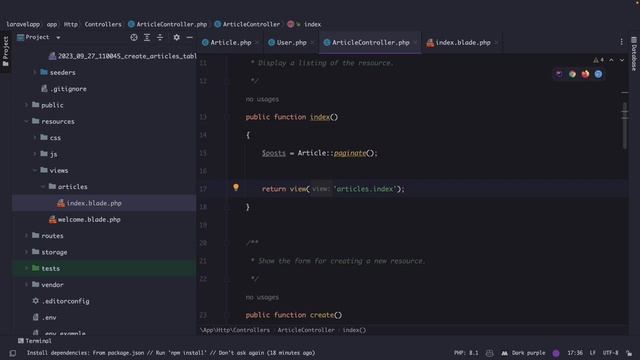Go to next highlighted error arrow
The height and width of the screenshot is (360, 640).
click(622, 60)
